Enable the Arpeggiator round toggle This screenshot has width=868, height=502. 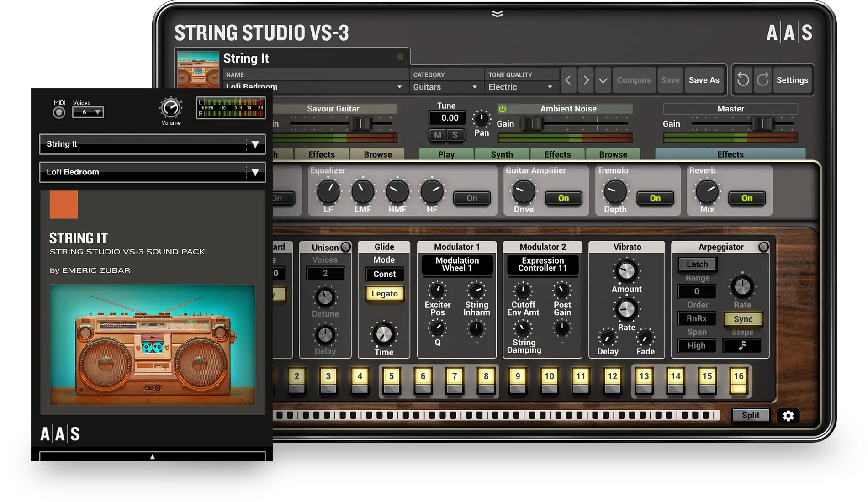tap(763, 247)
